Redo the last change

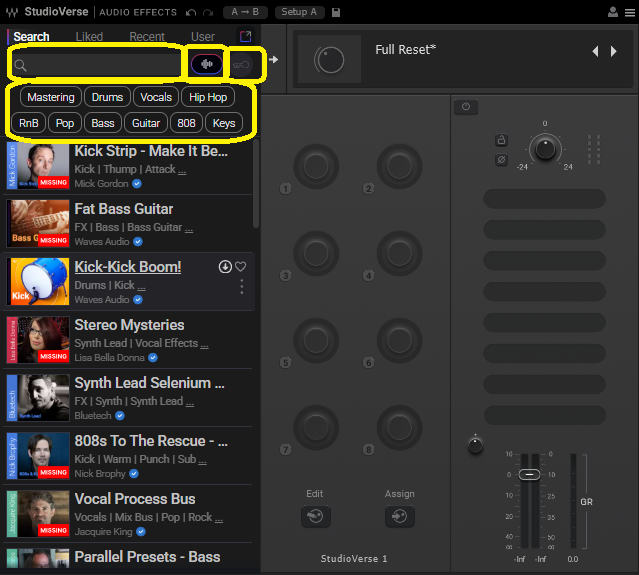point(208,13)
